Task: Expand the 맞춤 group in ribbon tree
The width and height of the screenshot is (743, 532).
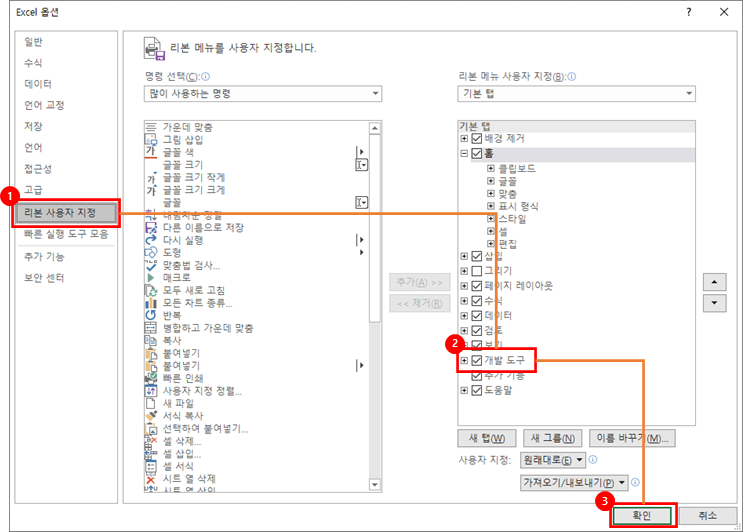Action: tap(491, 194)
